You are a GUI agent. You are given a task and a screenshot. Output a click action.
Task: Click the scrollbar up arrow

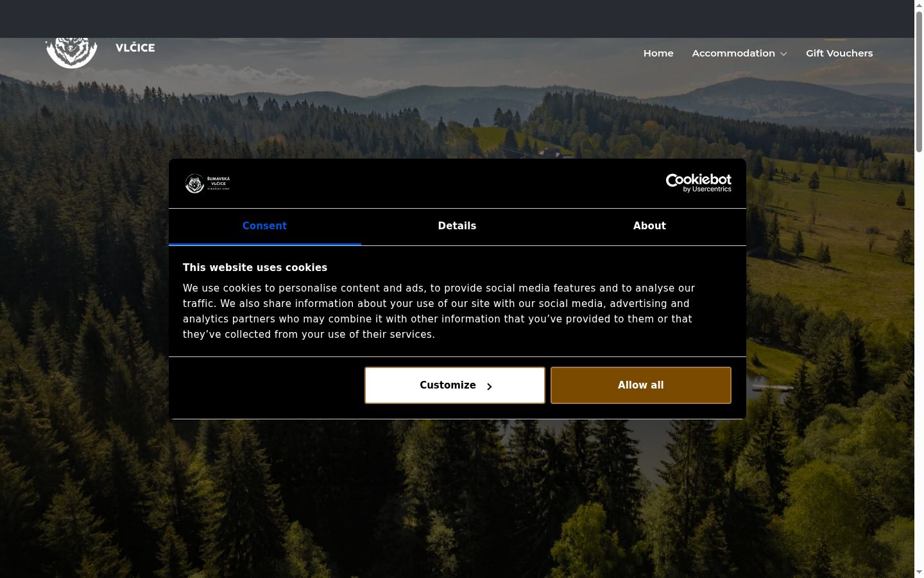pos(919,5)
